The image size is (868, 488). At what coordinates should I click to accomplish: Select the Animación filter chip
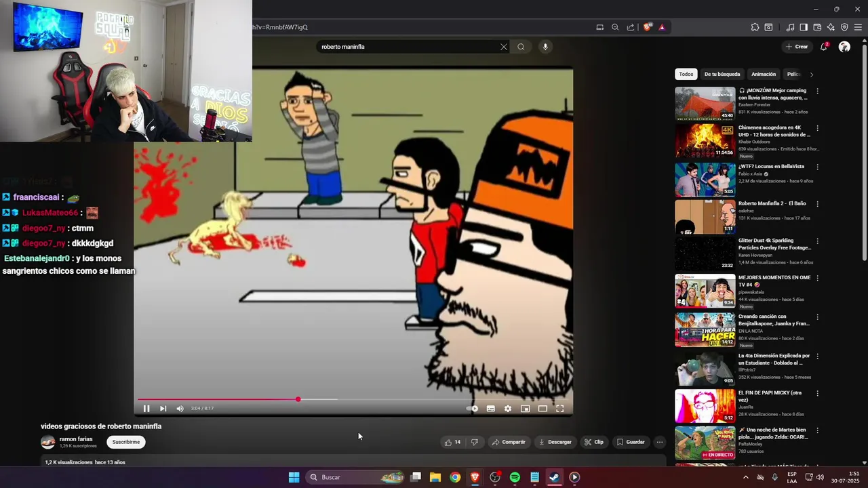pos(764,74)
